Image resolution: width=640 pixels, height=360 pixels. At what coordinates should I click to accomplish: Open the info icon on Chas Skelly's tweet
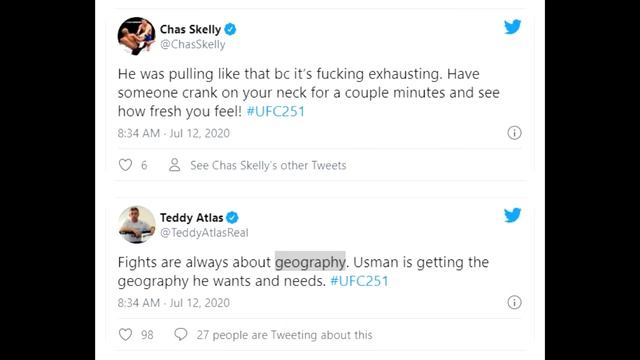point(514,133)
